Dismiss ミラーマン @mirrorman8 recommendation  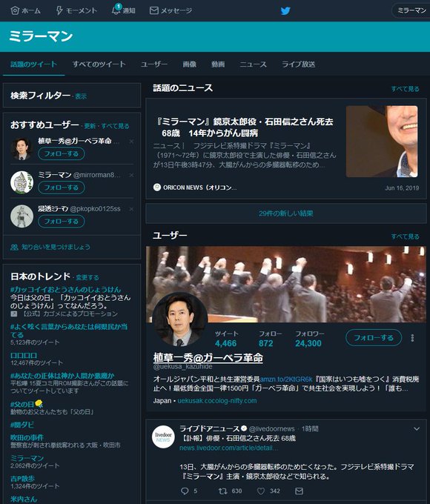point(131,175)
